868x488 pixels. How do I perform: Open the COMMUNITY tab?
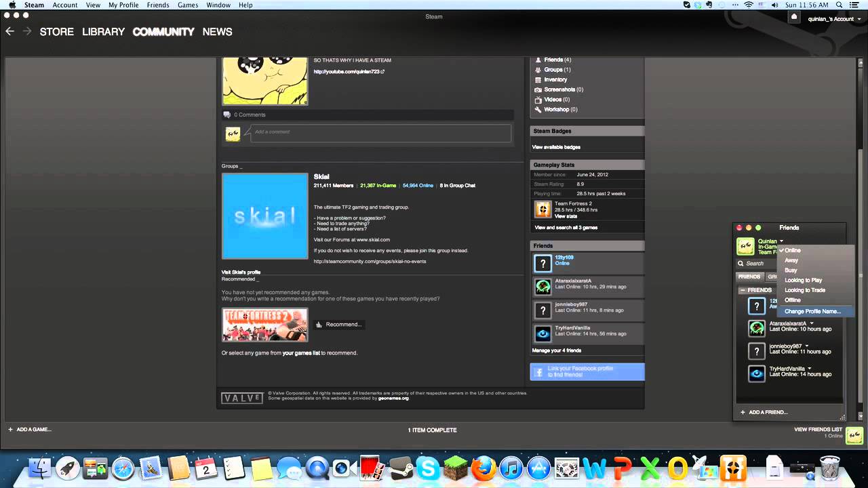163,32
